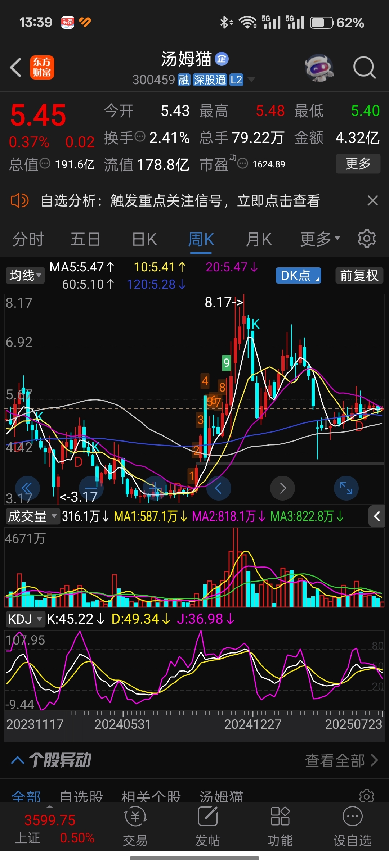The image size is (389, 868).
Task: Tap the Wi-Fi status icon
Action: coord(248,22)
